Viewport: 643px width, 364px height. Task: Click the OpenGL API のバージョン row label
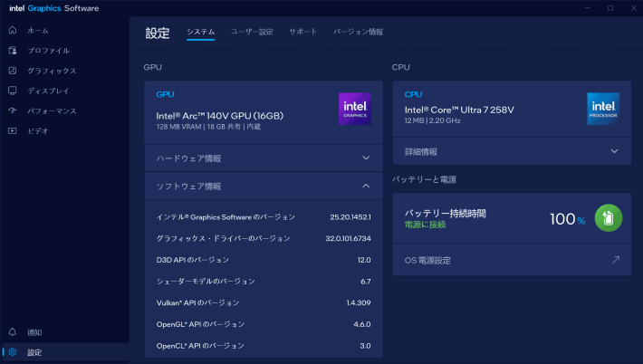tap(200, 324)
